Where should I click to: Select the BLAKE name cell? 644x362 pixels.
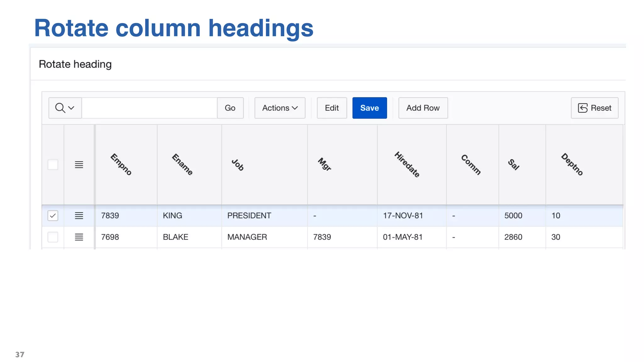tap(189, 237)
